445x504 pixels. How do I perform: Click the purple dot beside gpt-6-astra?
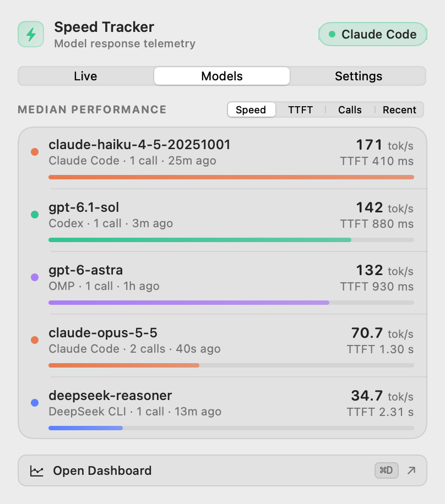35,277
